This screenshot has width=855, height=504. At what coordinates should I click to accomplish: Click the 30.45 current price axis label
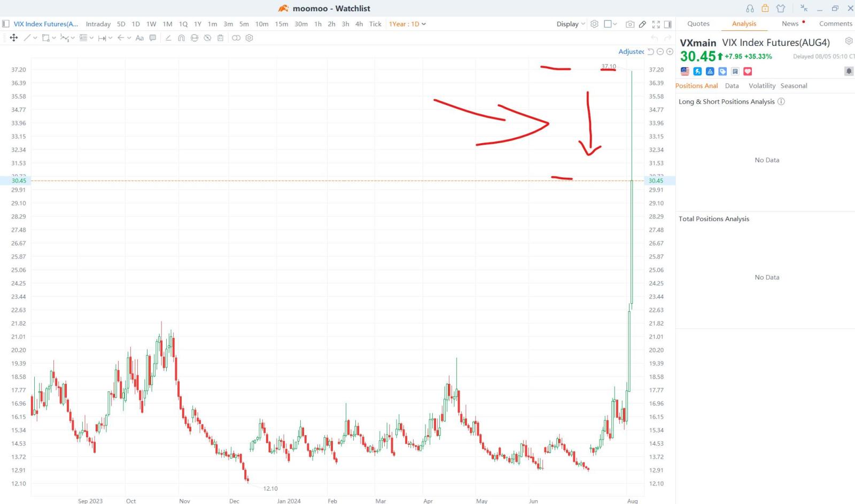pyautogui.click(x=656, y=181)
